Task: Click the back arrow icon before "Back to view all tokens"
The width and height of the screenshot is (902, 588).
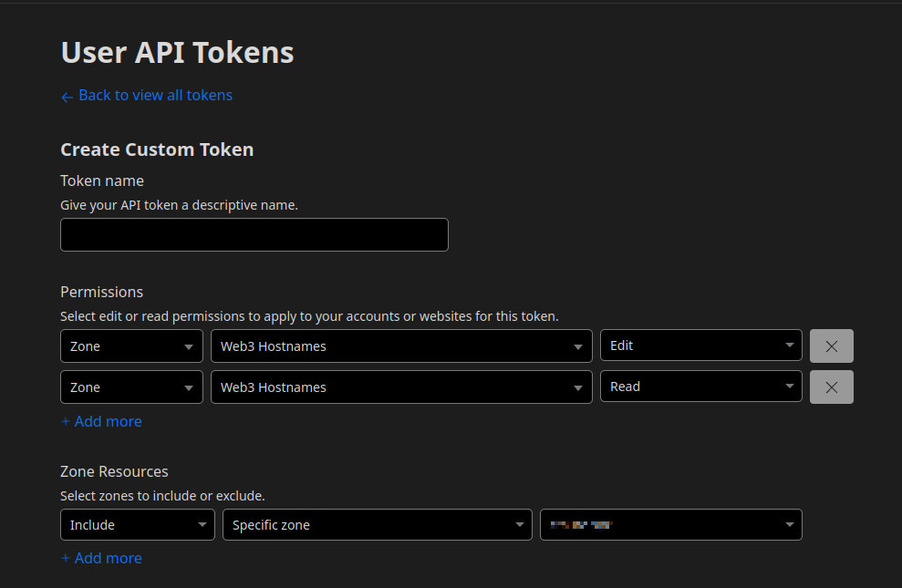Action: [67, 95]
